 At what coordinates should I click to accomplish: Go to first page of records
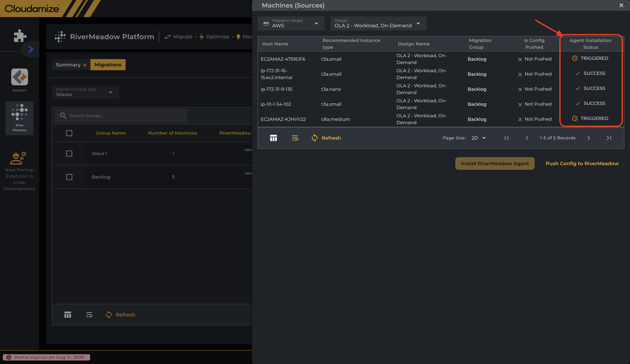point(507,138)
